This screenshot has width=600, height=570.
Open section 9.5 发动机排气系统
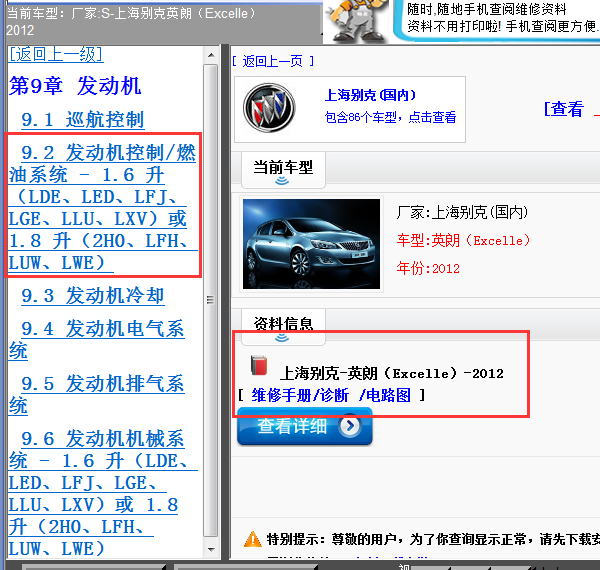[97, 395]
